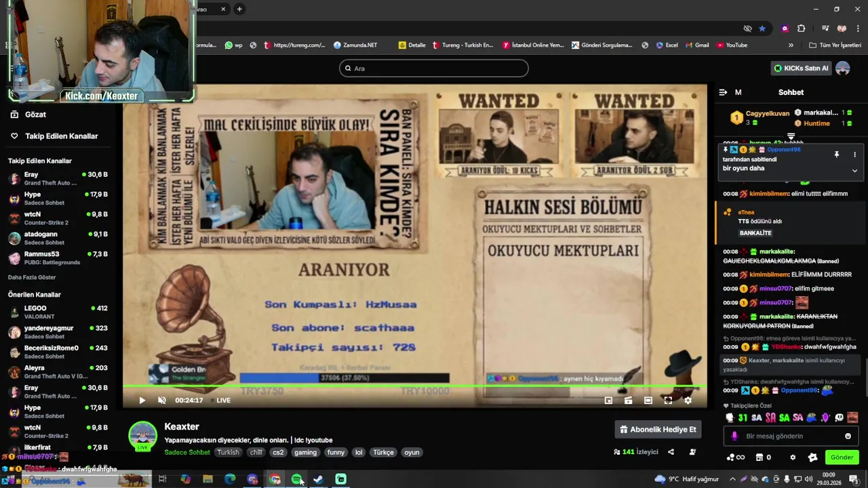868x488 pixels.
Task: Click the share icon below the stream
Action: point(671,452)
